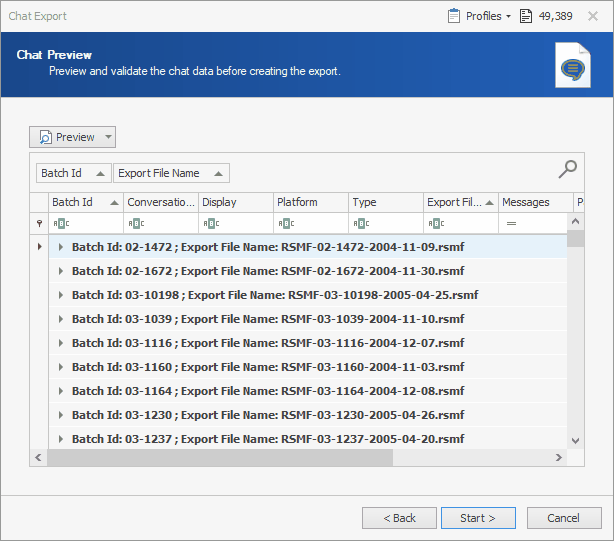
Task: Click the Platform filter condition icon
Action: coord(286,224)
